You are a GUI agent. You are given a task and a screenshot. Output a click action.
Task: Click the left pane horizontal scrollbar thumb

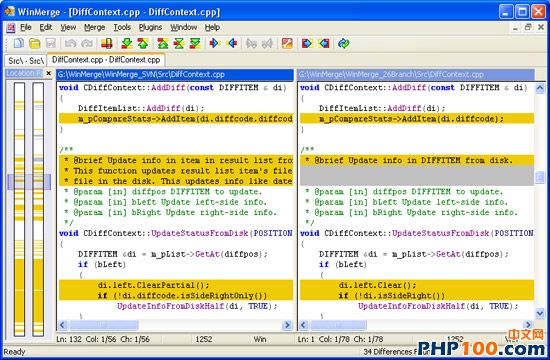[104, 325]
